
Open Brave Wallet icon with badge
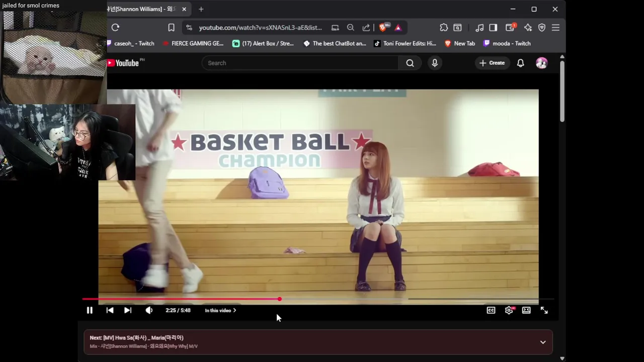[511, 28]
